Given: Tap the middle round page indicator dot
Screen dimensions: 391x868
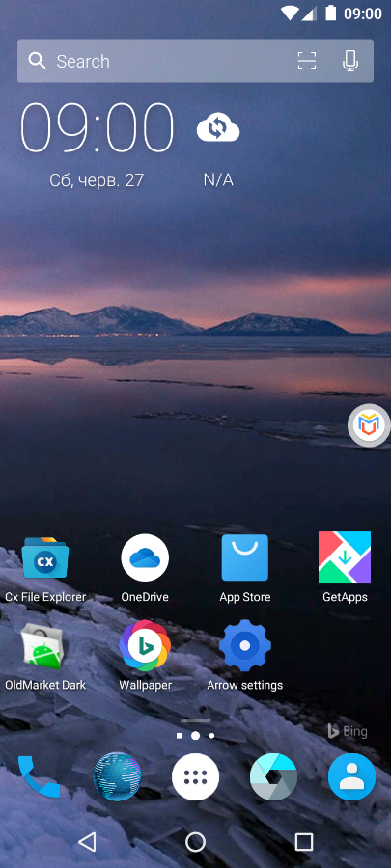Looking at the screenshot, I should (x=195, y=736).
